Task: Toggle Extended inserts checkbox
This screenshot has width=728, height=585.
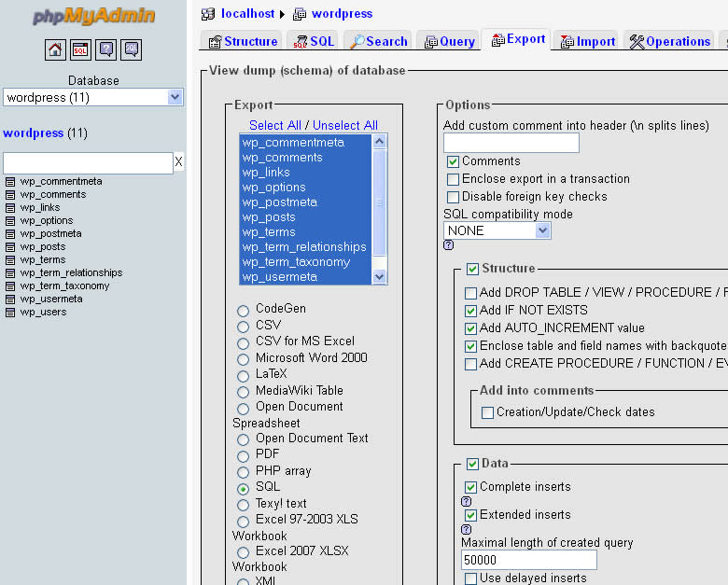Action: coord(470,515)
